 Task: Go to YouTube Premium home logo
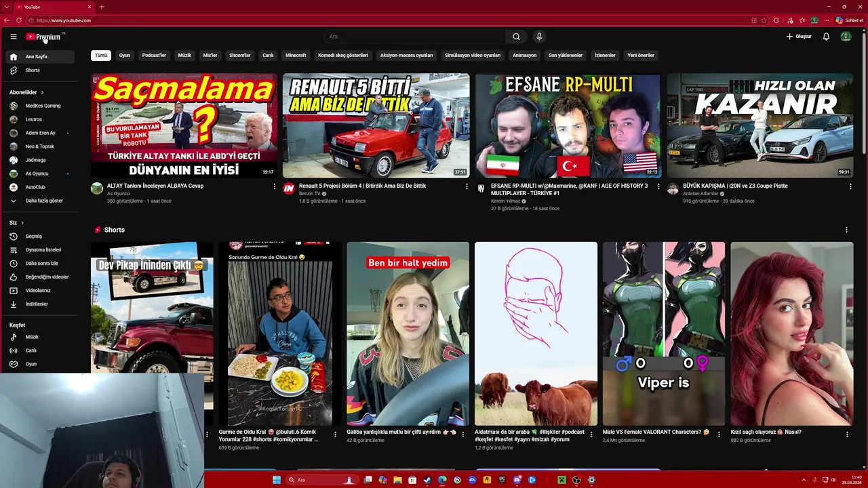pos(44,37)
